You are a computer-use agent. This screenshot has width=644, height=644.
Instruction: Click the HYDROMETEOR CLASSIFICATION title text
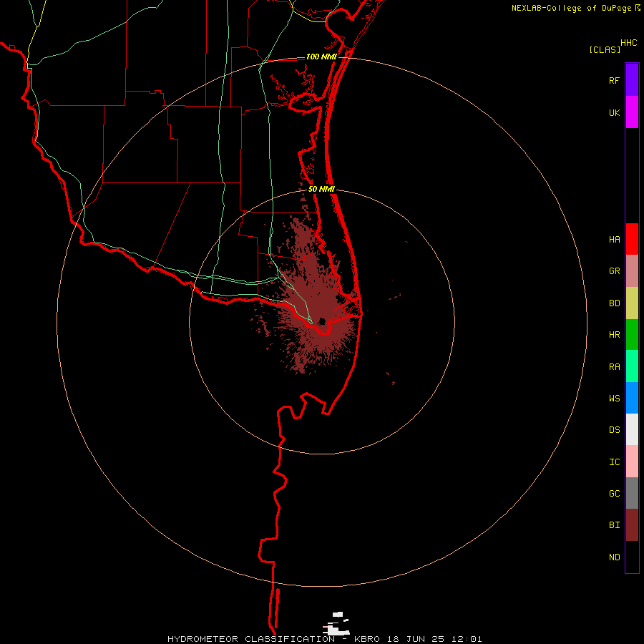coord(251,639)
